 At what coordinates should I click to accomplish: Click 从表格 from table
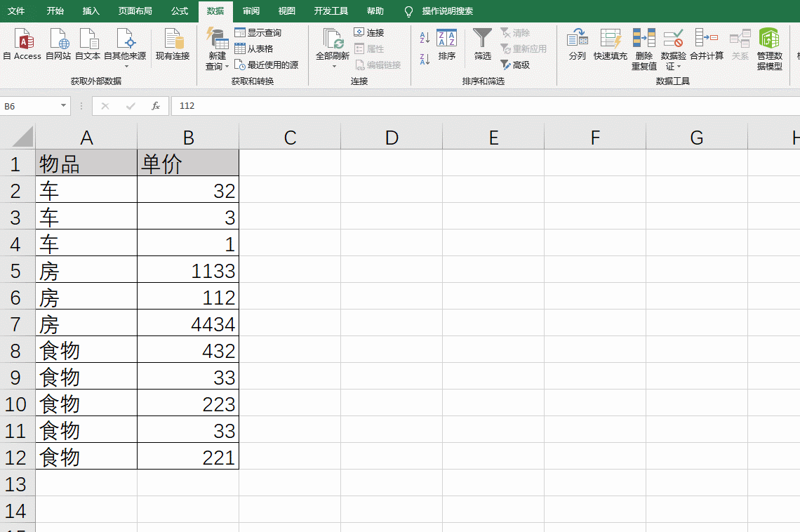click(x=254, y=49)
